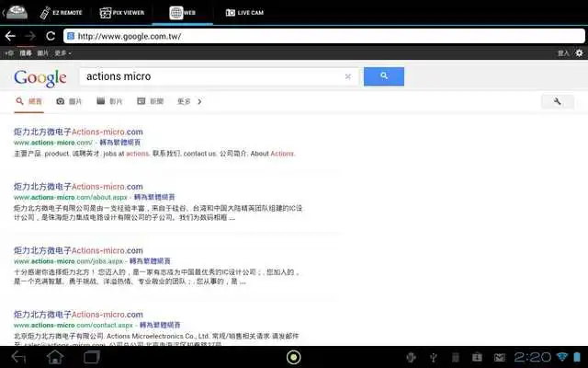The height and width of the screenshot is (368, 588).
Task: Click 轉為繁體網頁 for the first result
Action: click(120, 143)
